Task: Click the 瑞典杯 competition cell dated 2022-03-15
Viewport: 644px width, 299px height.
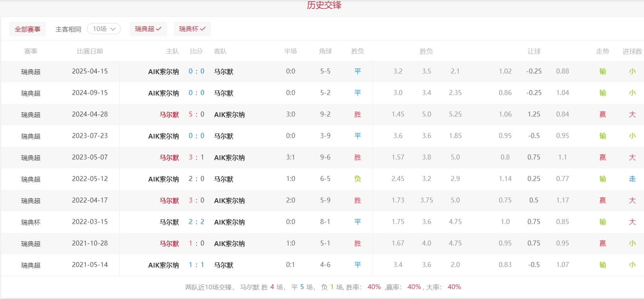Action: click(31, 222)
